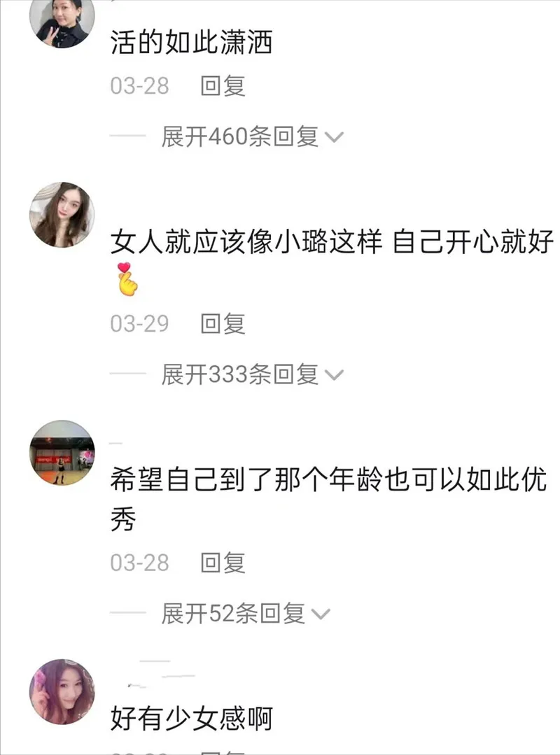Open avatar of the 好有少女感啊 commenter
Image resolution: width=560 pixels, height=755 pixels.
pyautogui.click(x=62, y=691)
